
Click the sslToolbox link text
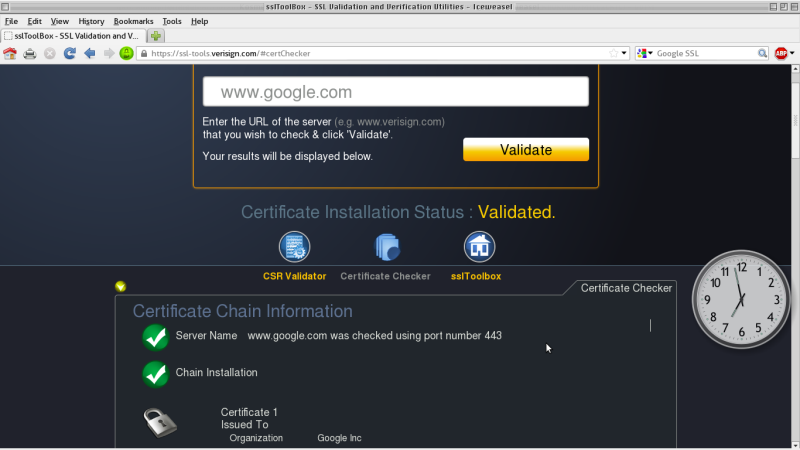pos(476,276)
